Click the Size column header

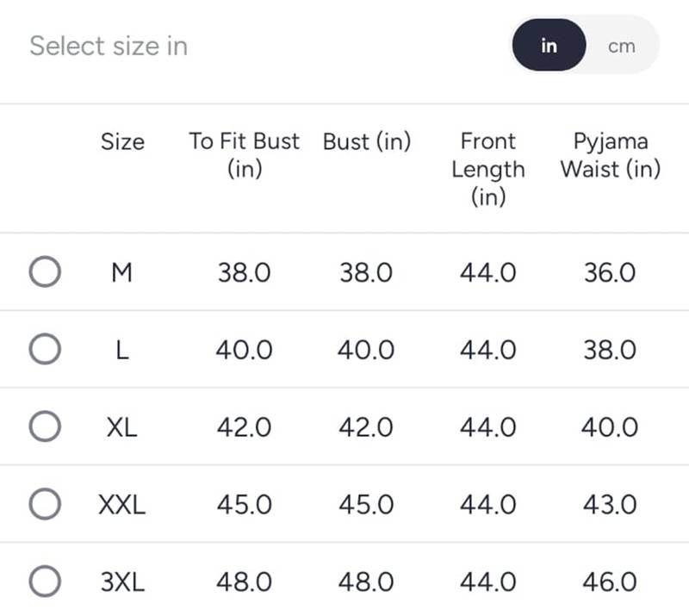click(122, 141)
